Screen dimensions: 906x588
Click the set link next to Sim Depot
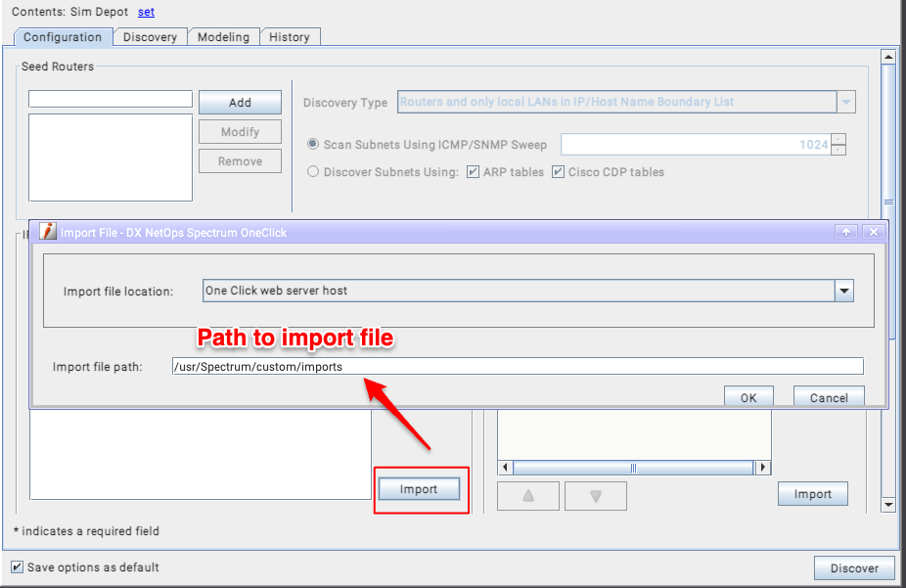coord(146,12)
